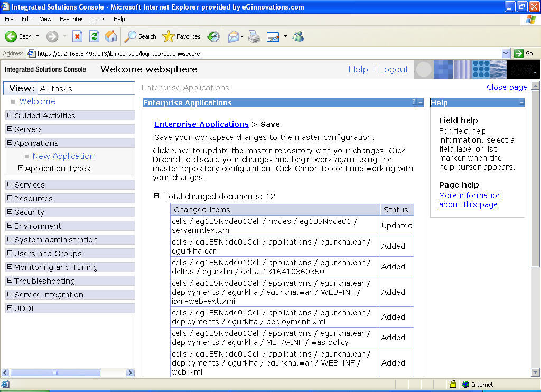Click the green Go arrow button

[519, 53]
